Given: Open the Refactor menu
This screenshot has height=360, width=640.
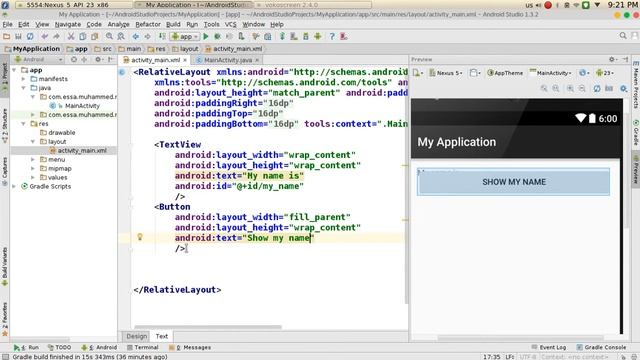Looking at the screenshot, I should 148,24.
